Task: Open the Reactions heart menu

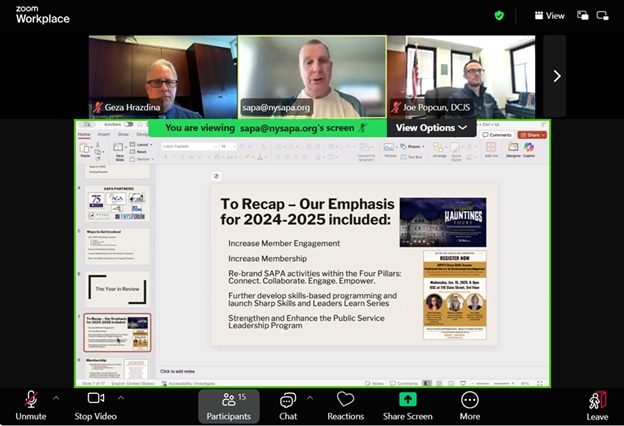Action: [345, 404]
